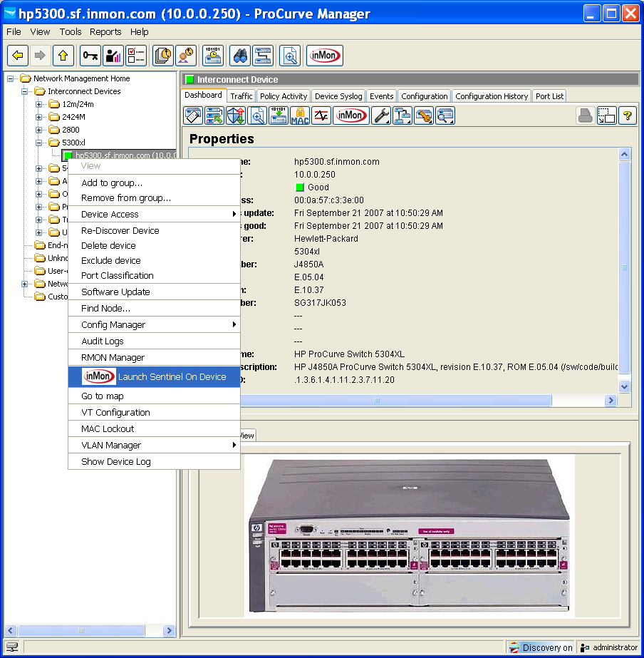Click the orange key device icon
The height and width of the screenshot is (658, 644).
pyautogui.click(x=424, y=115)
